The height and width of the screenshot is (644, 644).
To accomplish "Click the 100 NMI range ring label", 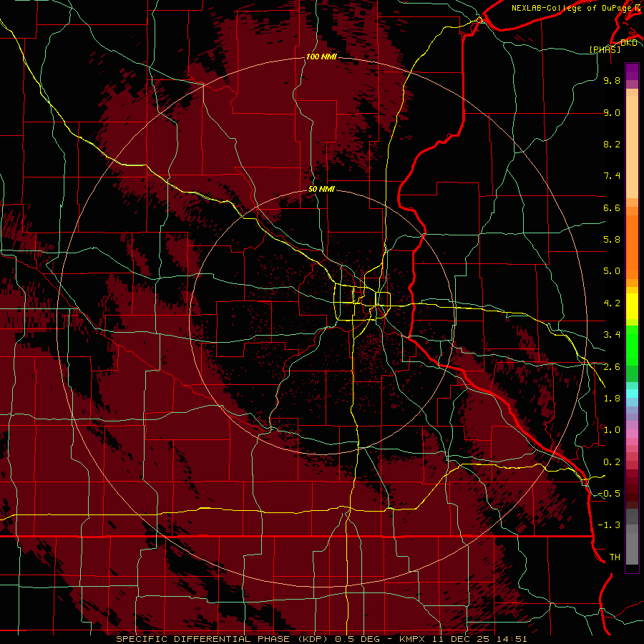I will [321, 57].
